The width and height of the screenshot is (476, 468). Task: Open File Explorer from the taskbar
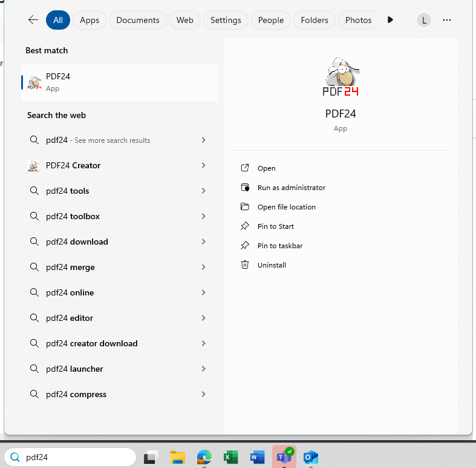pos(178,457)
